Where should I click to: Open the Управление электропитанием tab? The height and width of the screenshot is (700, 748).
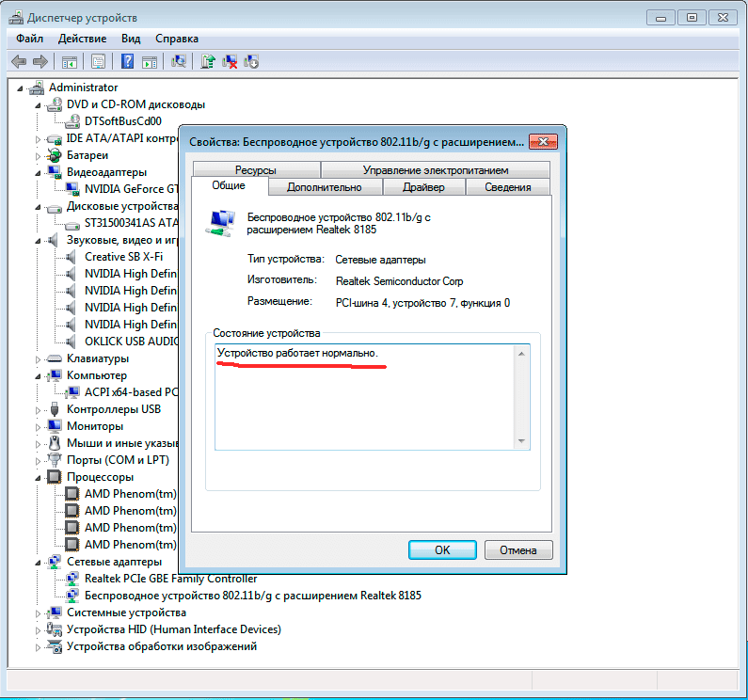click(x=435, y=170)
